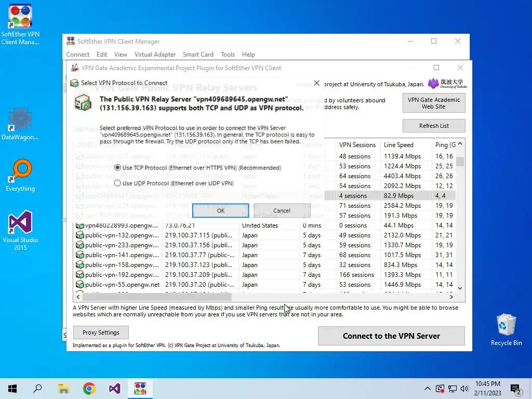Click '219.100.37.209' IP address cell
The width and height of the screenshot is (532, 399).
pyautogui.click(x=199, y=274)
